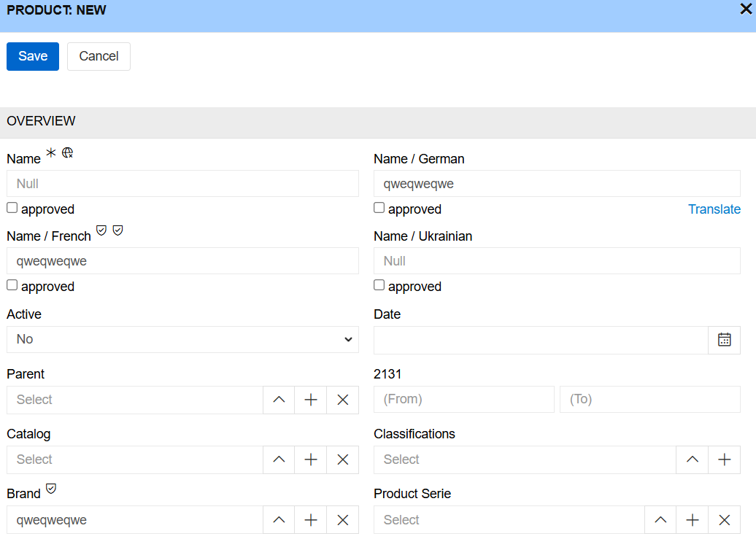Click the shield icon beside Brand label
This screenshot has width=756, height=539.
point(50,488)
